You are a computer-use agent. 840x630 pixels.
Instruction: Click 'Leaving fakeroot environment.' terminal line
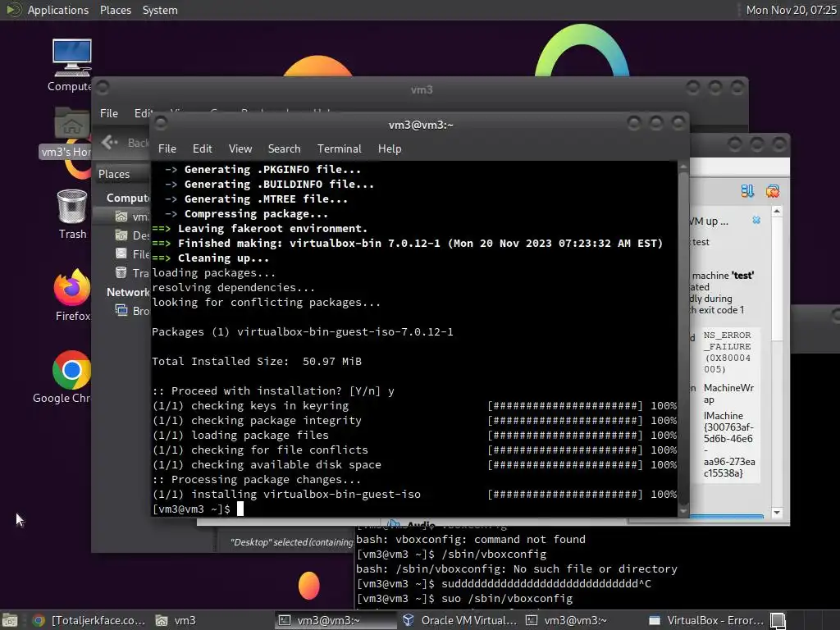tap(273, 228)
